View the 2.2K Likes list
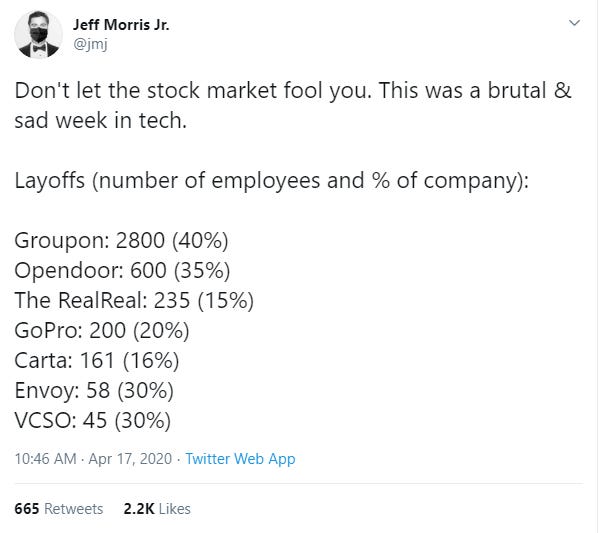This screenshot has height=533, width=599. click(157, 509)
